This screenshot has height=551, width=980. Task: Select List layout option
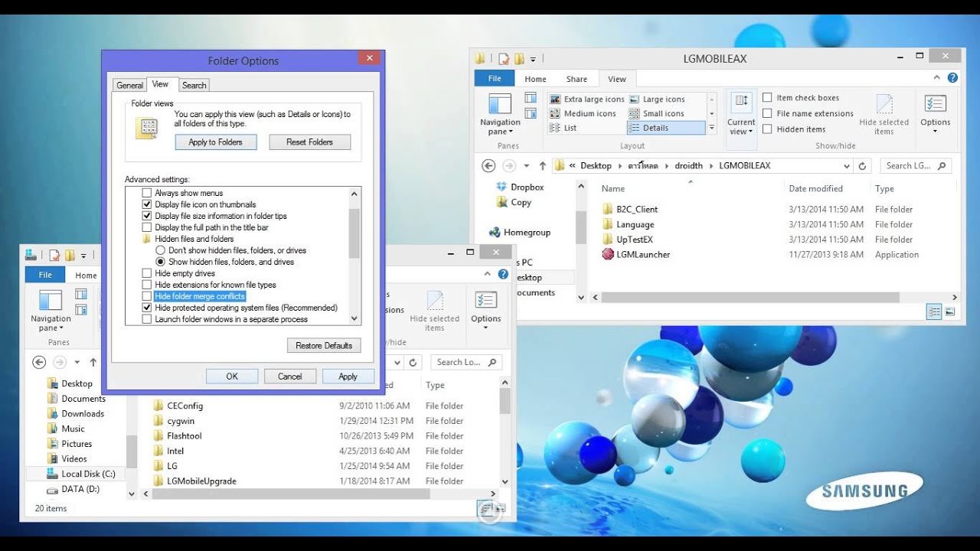(x=563, y=128)
